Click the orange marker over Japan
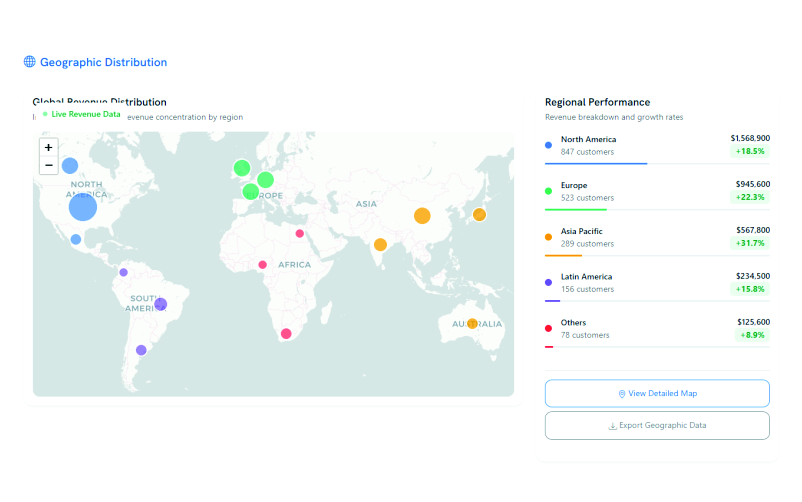Image resolution: width=802 pixels, height=502 pixels. pos(479,215)
